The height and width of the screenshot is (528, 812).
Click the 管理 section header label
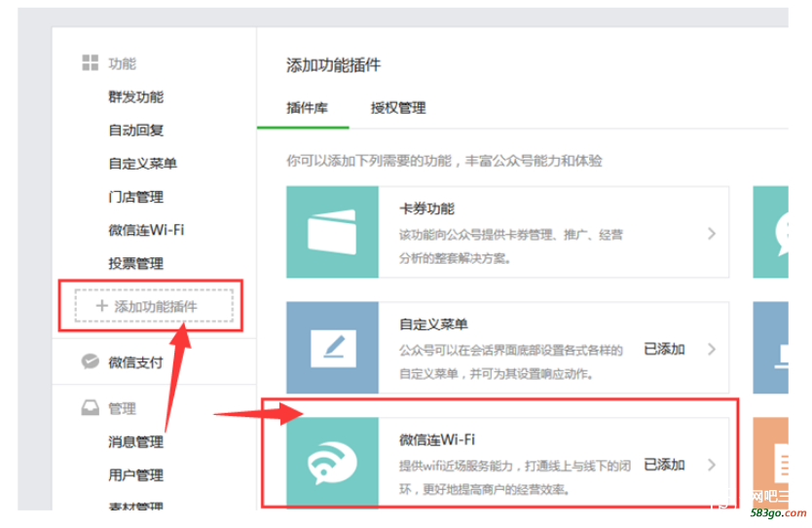tap(123, 409)
